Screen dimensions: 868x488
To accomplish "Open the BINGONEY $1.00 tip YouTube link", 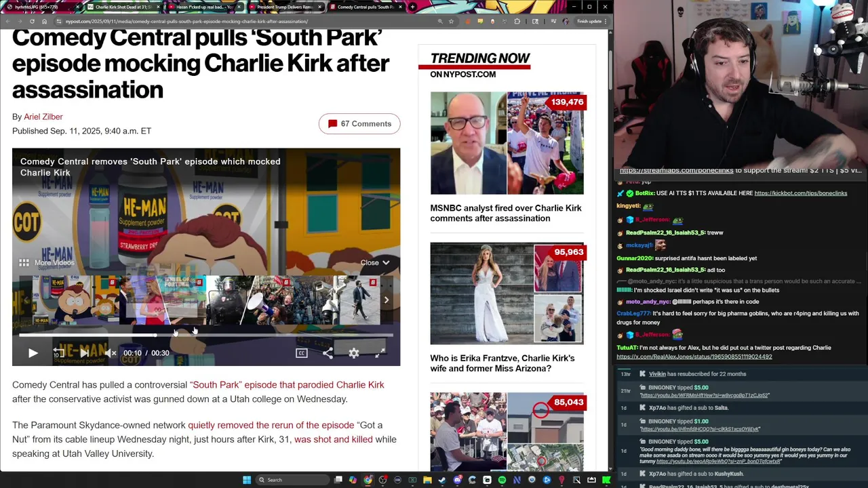I will (x=700, y=429).
